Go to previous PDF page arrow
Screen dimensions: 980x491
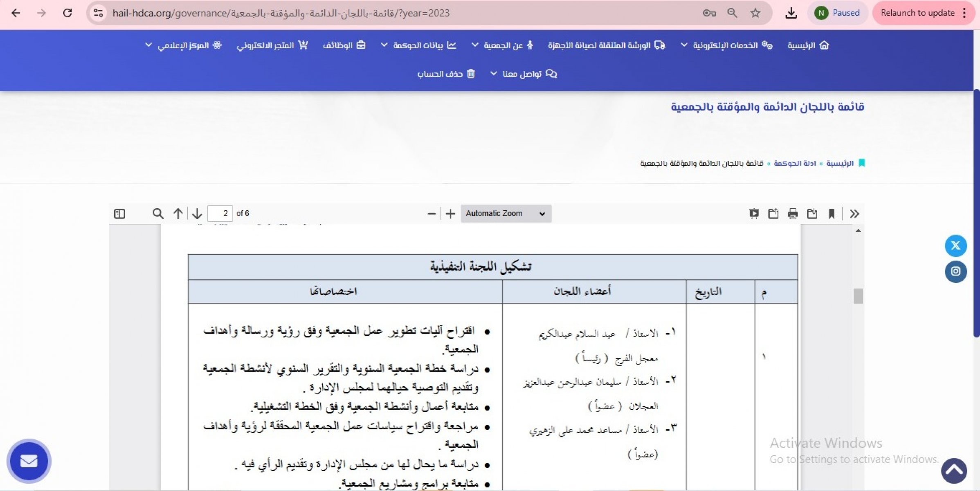(178, 214)
